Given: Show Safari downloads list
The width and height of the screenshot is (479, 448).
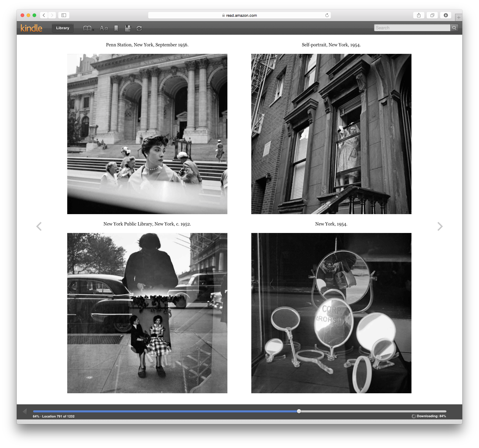Looking at the screenshot, I should pos(446,15).
